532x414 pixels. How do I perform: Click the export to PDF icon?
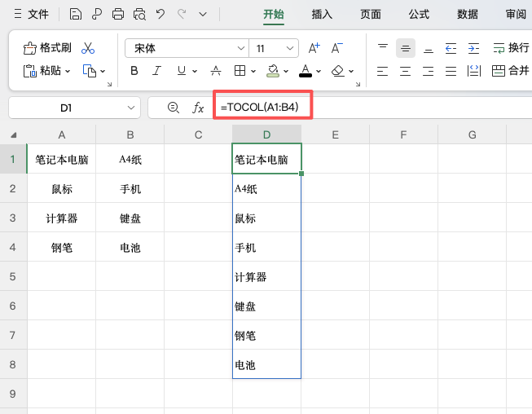(x=97, y=14)
